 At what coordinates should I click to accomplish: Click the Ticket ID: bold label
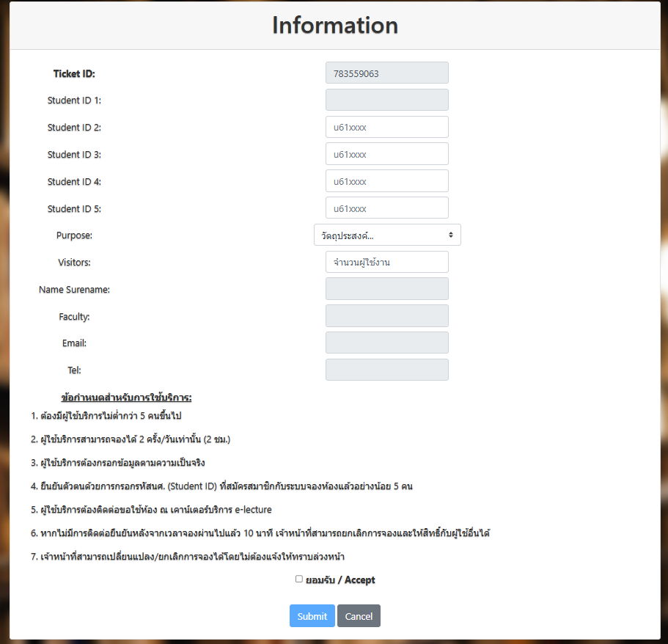click(74, 73)
